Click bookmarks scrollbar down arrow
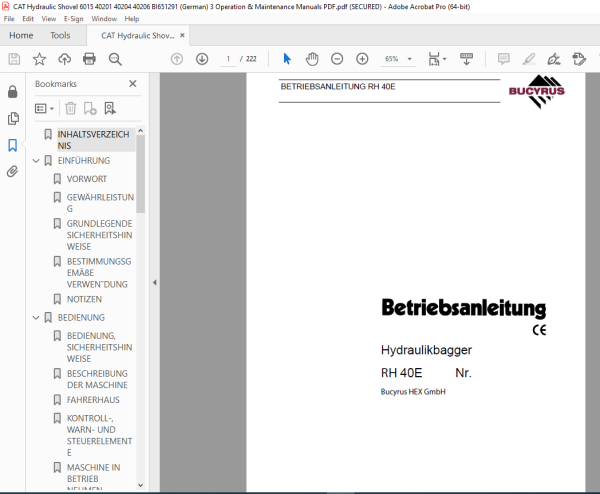The height and width of the screenshot is (494, 600). point(140,485)
